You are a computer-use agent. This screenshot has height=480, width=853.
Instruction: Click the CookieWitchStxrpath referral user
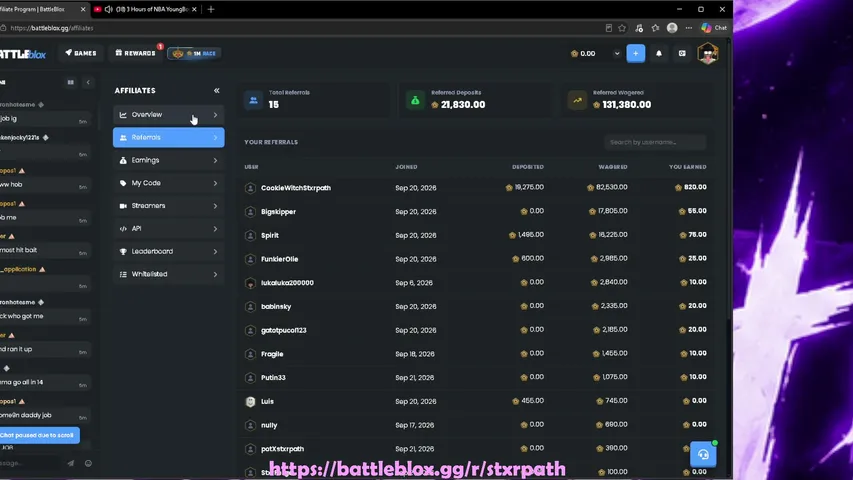click(295, 188)
